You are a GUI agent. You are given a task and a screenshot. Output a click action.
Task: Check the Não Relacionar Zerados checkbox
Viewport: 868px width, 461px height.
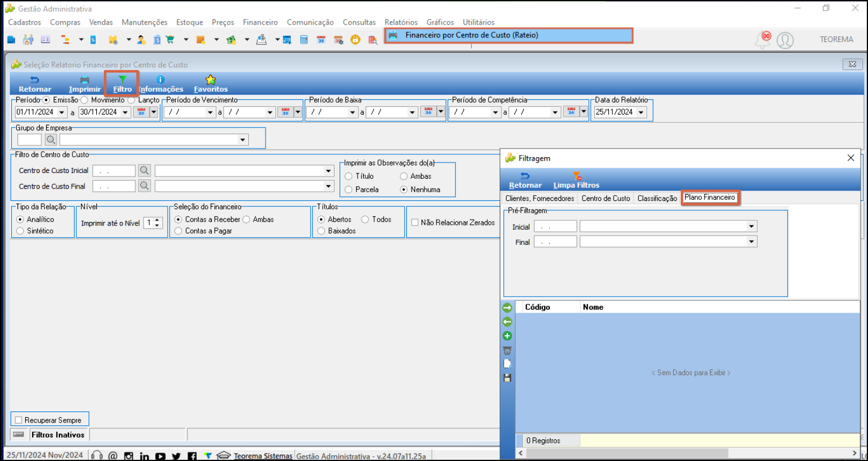click(x=415, y=223)
